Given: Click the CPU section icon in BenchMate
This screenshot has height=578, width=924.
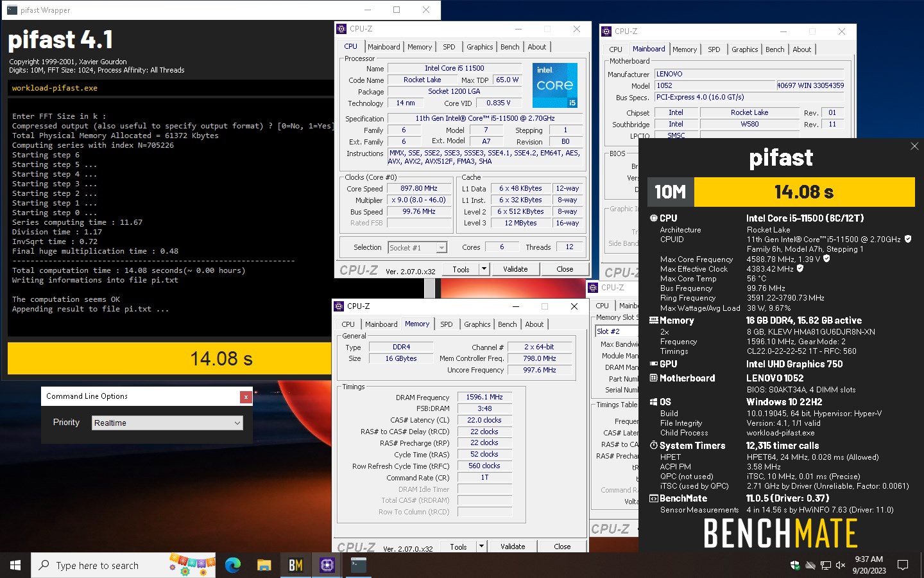Looking at the screenshot, I should [x=654, y=218].
